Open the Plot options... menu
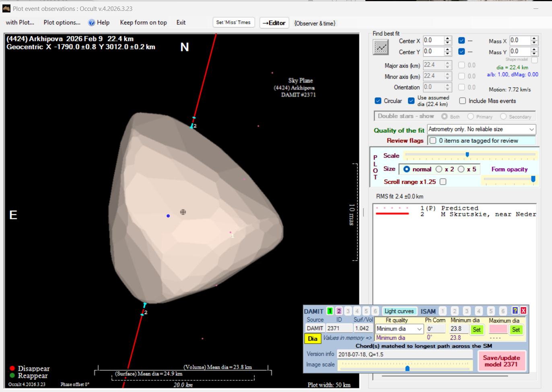Screen dimensions: 552x392 62,23
